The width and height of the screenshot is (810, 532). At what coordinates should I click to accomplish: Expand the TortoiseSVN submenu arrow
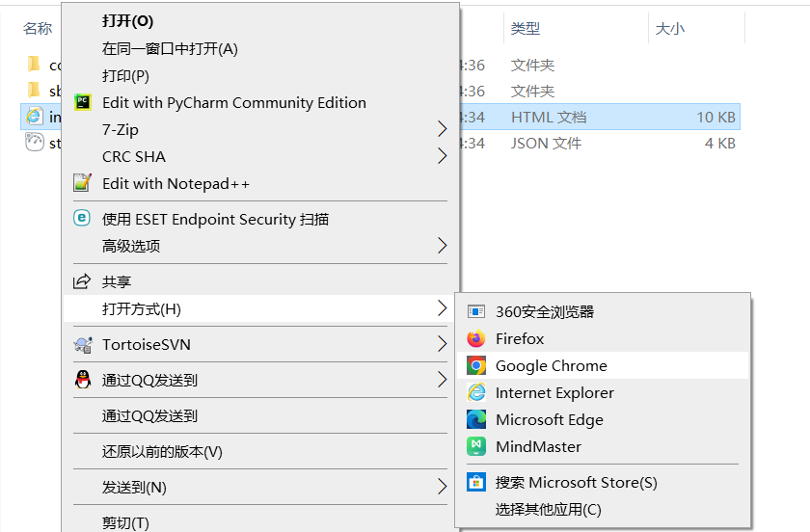[x=442, y=344]
